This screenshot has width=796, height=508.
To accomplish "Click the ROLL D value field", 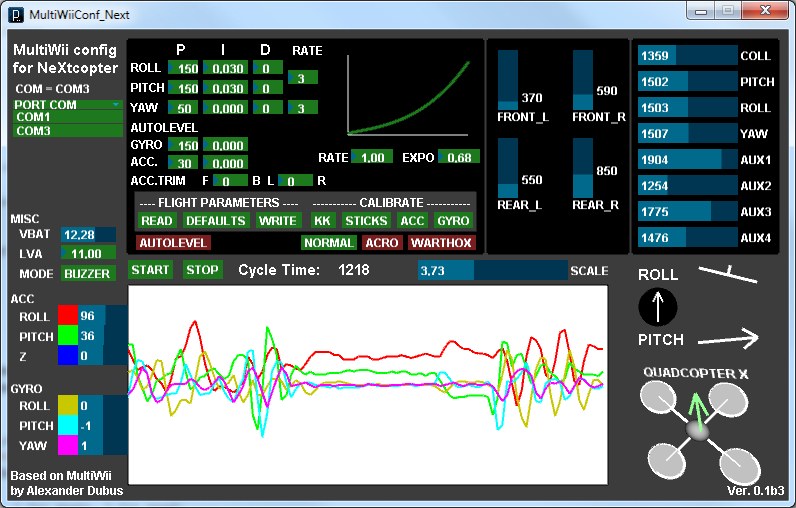I will tap(268, 68).
